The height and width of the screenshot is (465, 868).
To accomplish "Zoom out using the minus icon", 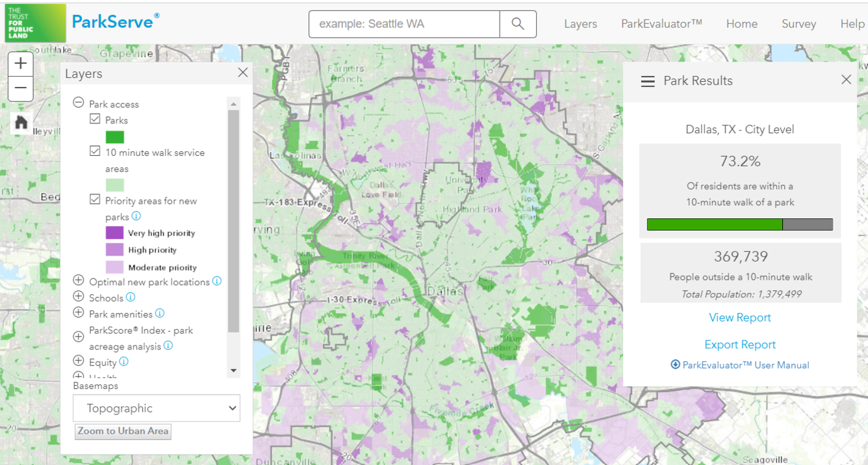I will pos(20,86).
